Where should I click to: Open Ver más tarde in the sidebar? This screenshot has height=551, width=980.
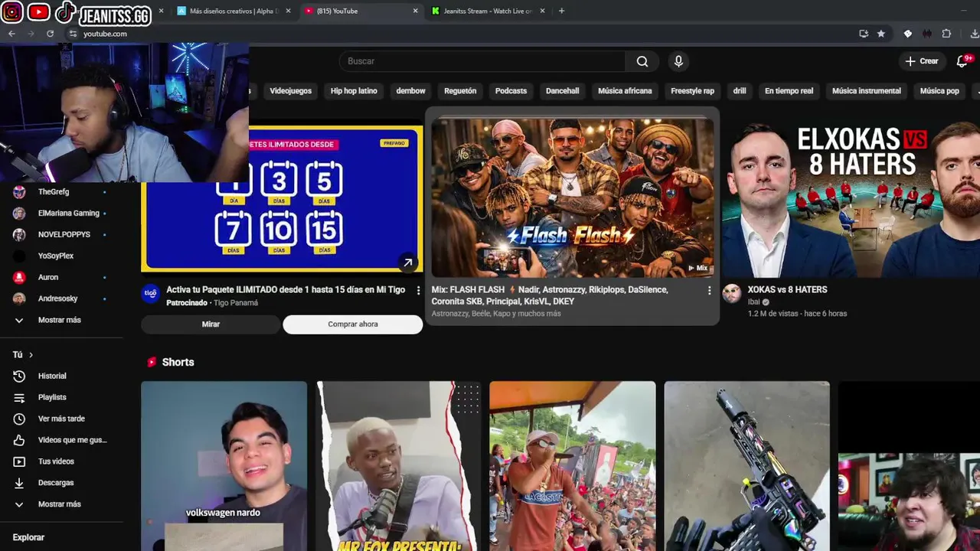(61, 419)
